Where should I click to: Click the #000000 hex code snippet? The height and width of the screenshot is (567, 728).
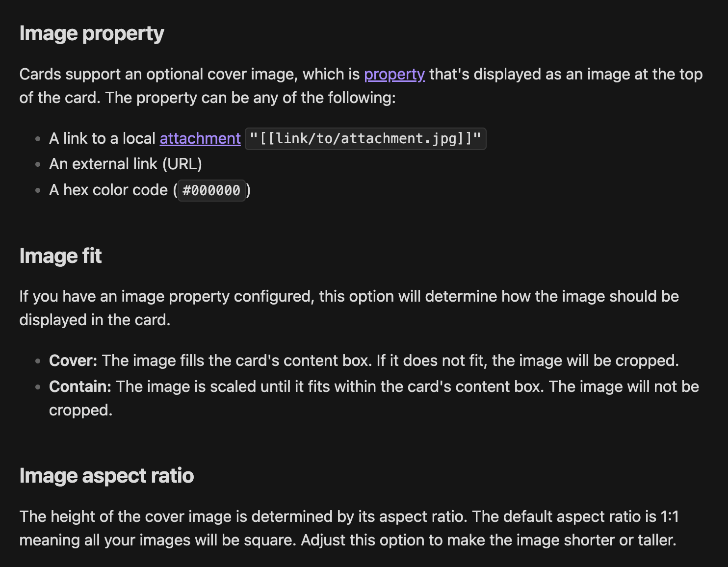coord(211,190)
